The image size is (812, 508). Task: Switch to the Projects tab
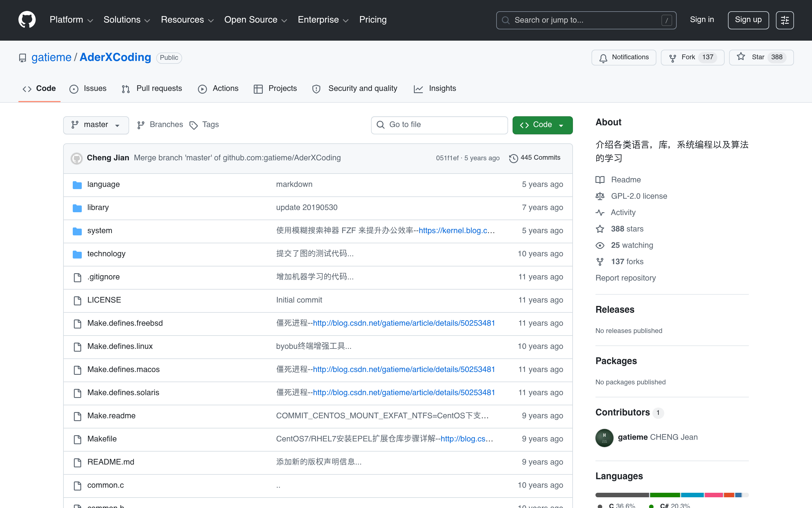[x=275, y=89]
